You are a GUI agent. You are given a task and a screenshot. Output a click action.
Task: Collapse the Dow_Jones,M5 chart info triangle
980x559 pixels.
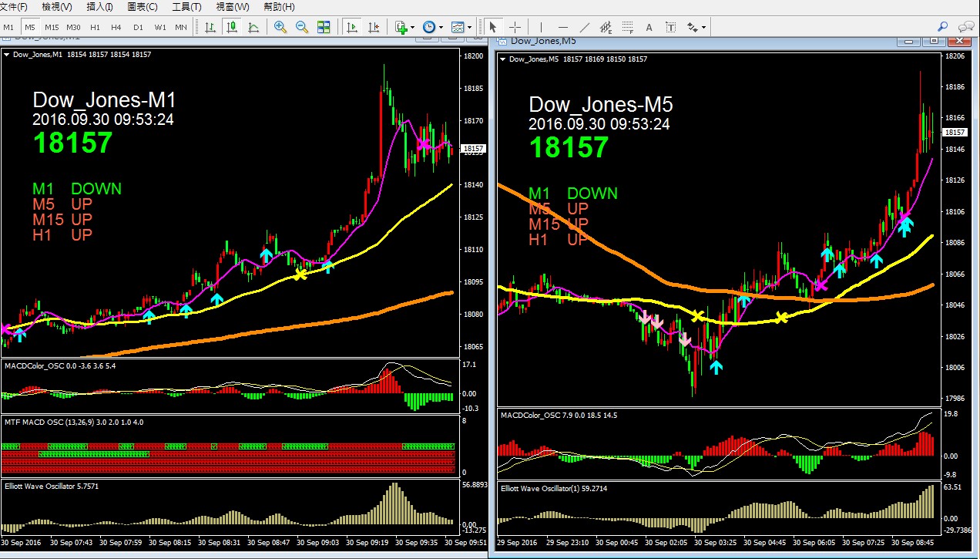tap(503, 59)
